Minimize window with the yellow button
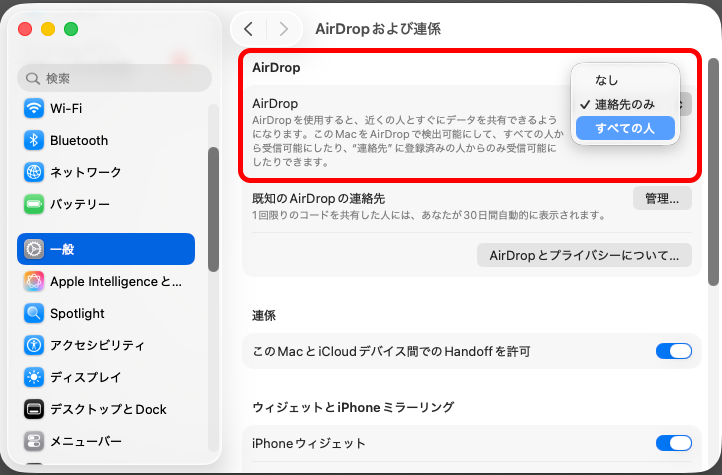Viewport: 722px width, 475px height. (48, 29)
